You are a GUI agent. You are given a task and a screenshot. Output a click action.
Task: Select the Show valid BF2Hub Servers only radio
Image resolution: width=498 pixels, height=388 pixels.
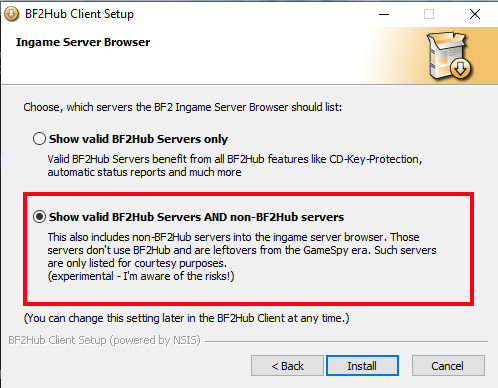(39, 139)
